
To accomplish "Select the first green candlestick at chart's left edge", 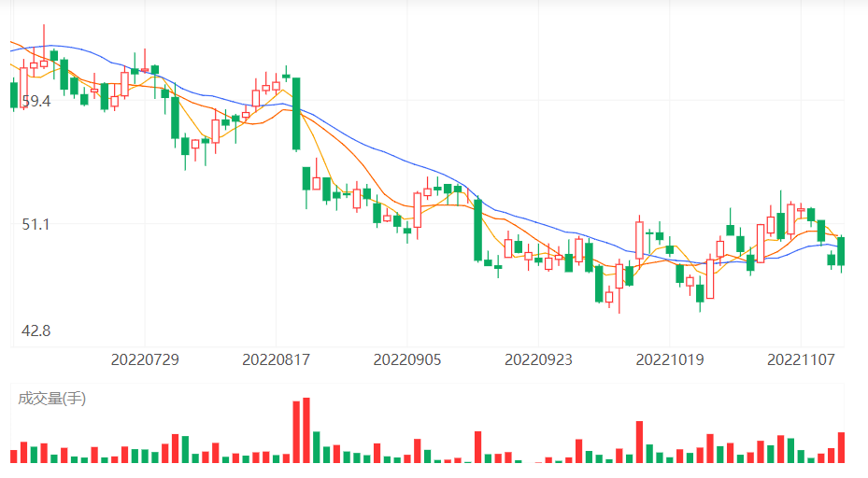I will coord(14,95).
